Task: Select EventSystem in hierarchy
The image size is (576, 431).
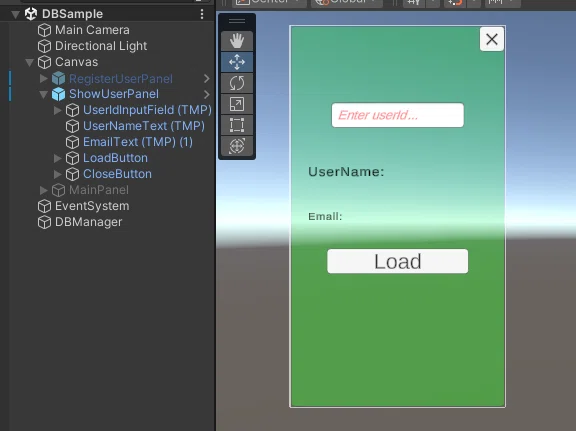Action: click(x=92, y=206)
